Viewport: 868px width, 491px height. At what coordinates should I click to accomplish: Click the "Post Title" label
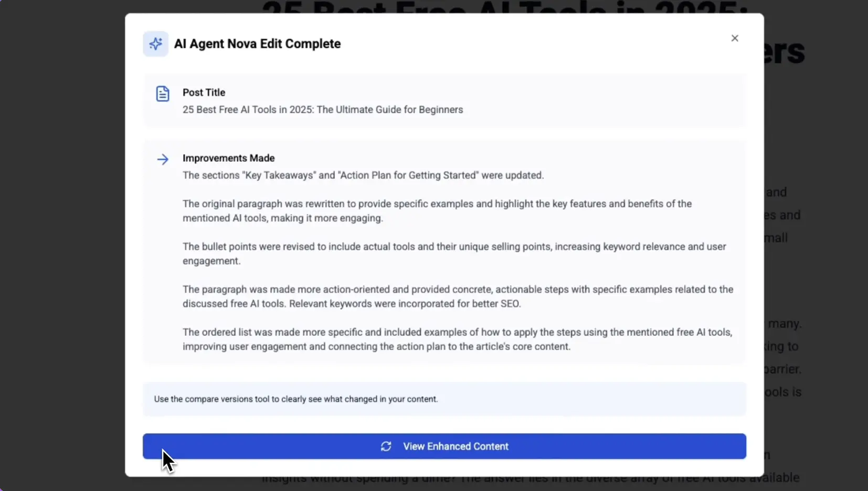[x=204, y=92]
